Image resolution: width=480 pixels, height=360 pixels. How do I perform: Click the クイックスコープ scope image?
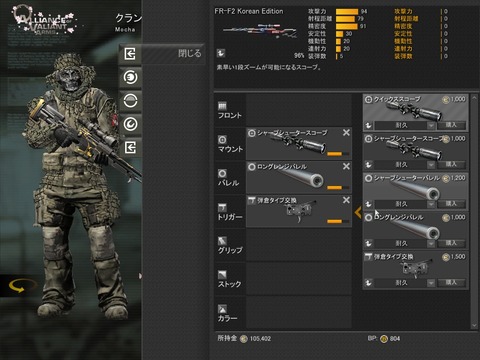(414, 111)
